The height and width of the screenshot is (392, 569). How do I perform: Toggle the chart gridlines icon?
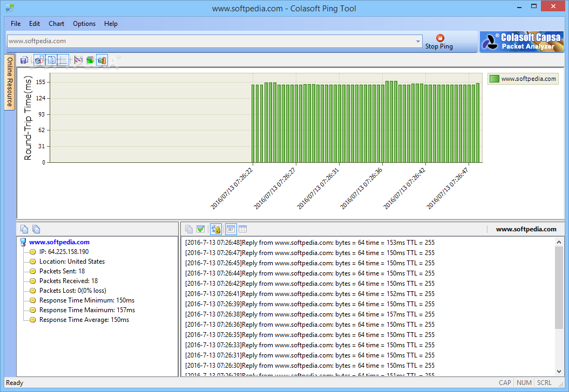click(x=63, y=60)
